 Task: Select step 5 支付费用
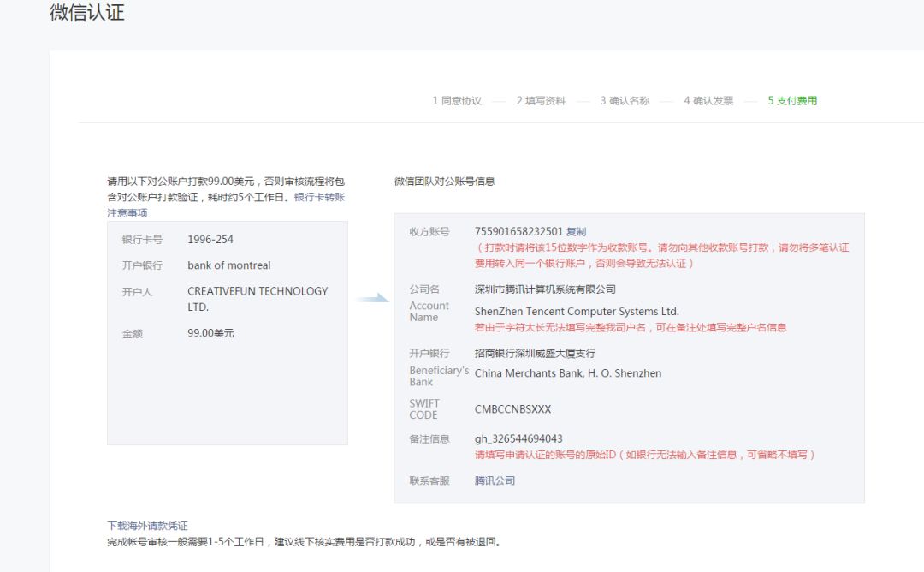coord(792,101)
